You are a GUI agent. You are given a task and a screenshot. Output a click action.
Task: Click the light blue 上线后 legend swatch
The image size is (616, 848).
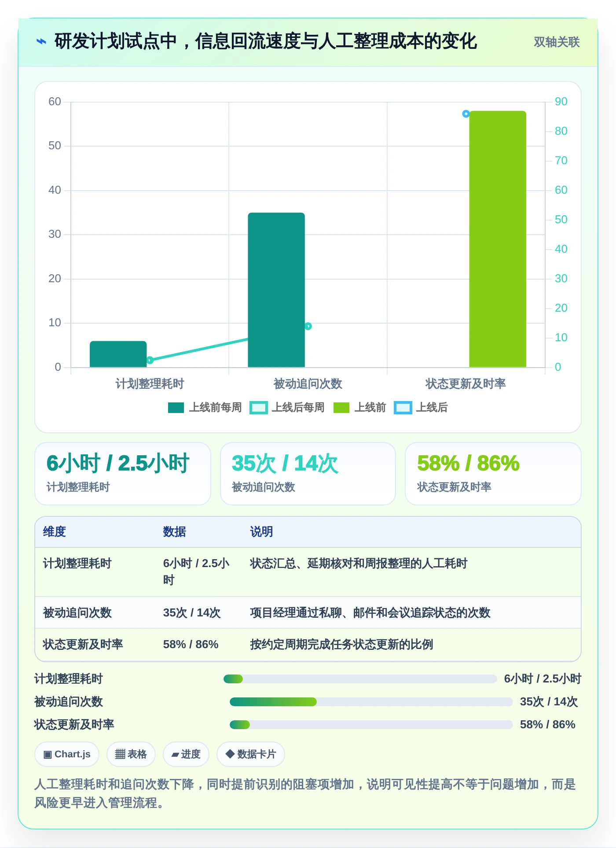coord(403,408)
